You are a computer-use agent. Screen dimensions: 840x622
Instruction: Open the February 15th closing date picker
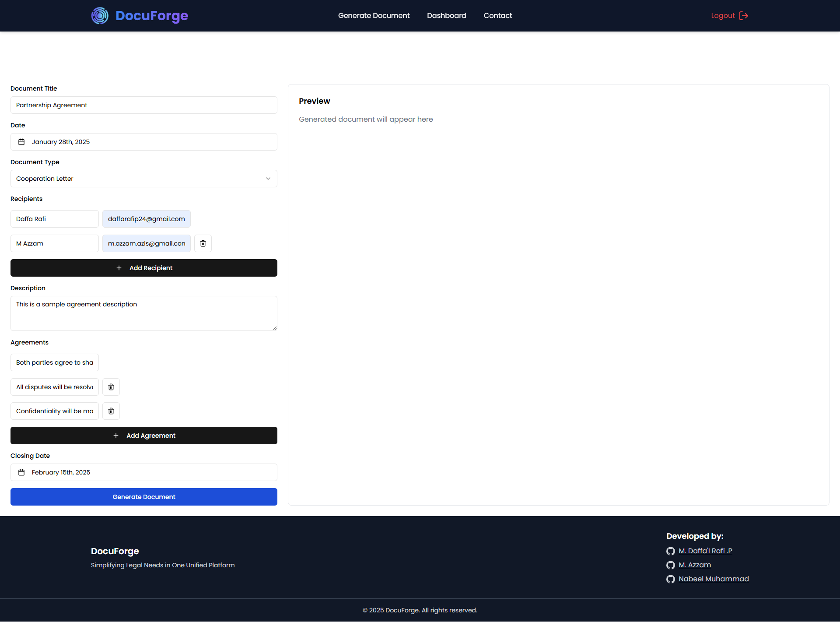pos(143,472)
